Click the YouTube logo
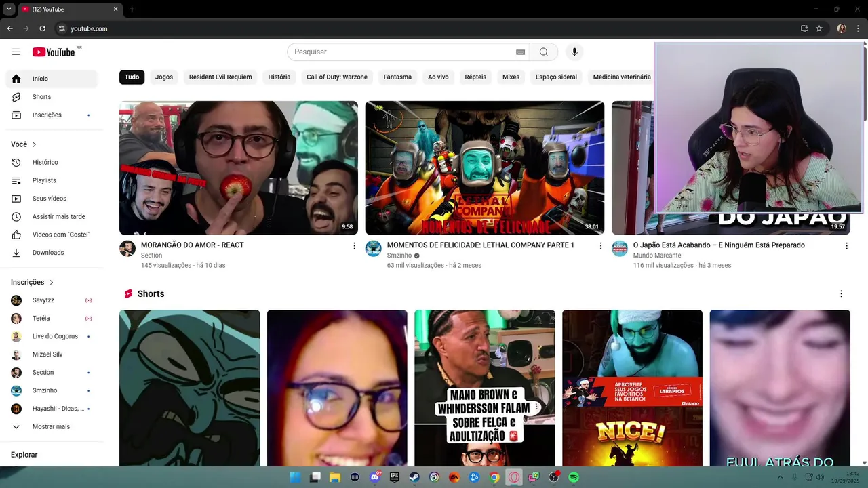 tap(53, 52)
